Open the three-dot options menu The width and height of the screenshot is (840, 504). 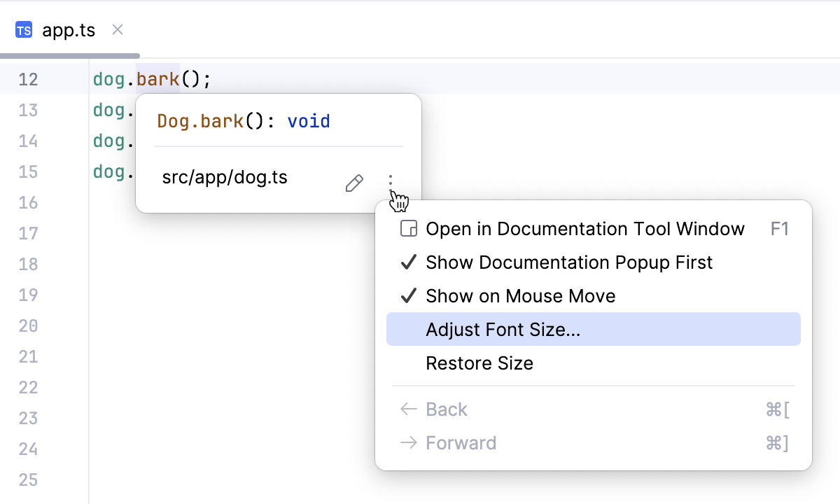tap(391, 181)
